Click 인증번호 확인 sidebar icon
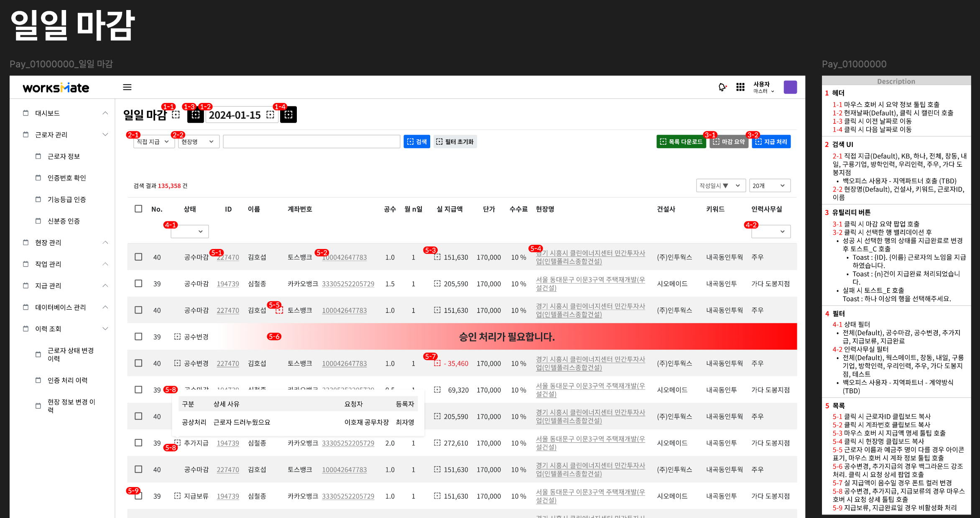Viewport: 980px width, 518px height. pyautogui.click(x=38, y=178)
